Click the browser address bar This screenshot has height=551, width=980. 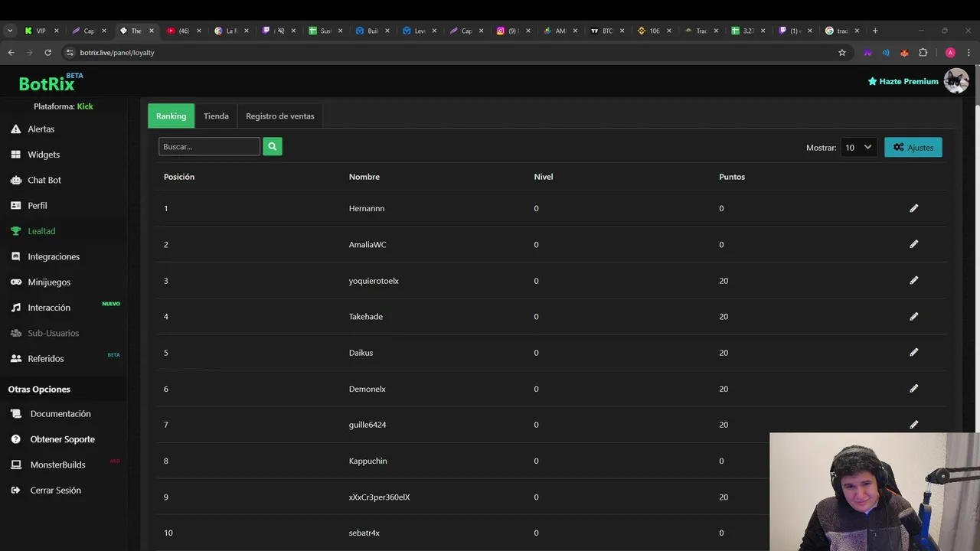tap(452, 53)
